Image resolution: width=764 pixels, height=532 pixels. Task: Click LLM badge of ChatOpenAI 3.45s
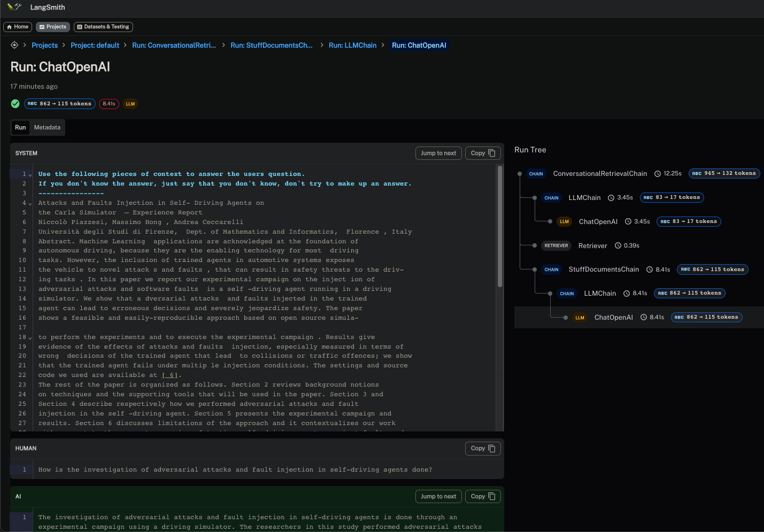click(565, 221)
